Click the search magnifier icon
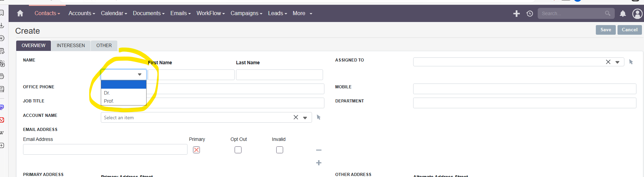 (608, 13)
